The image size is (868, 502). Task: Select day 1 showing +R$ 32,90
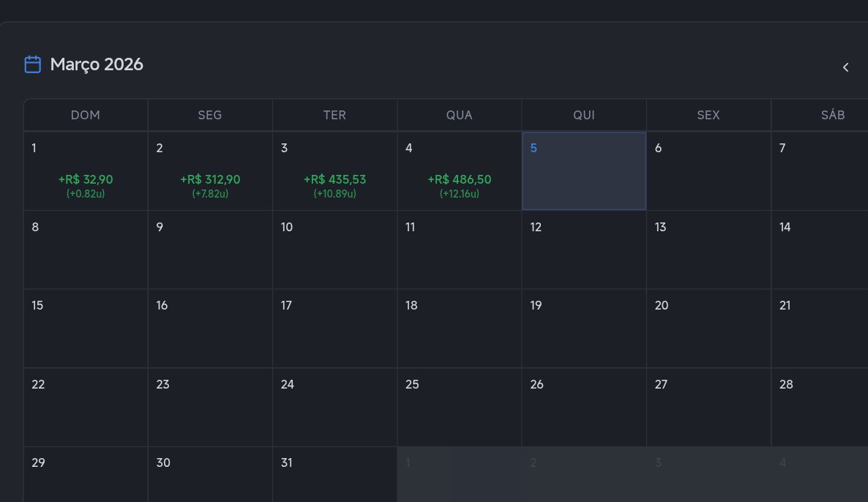coord(86,171)
